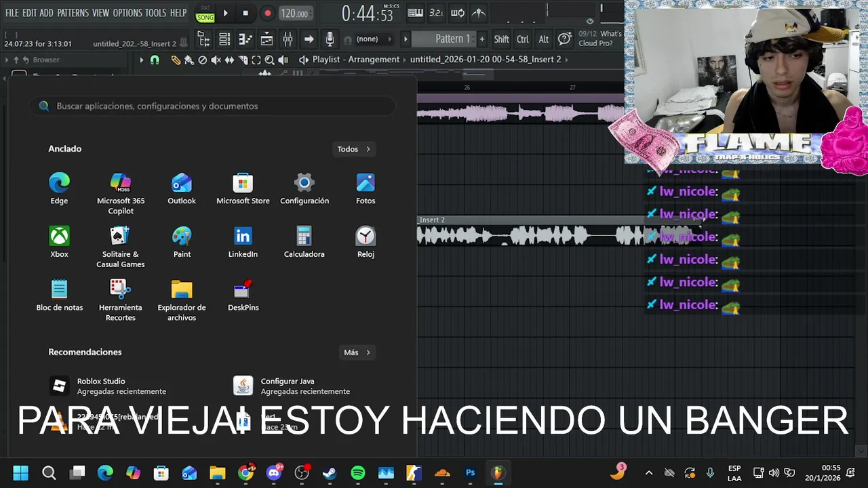The height and width of the screenshot is (488, 868).
Task: Click bar 26 on the Playlist timeline
Action: (467, 87)
